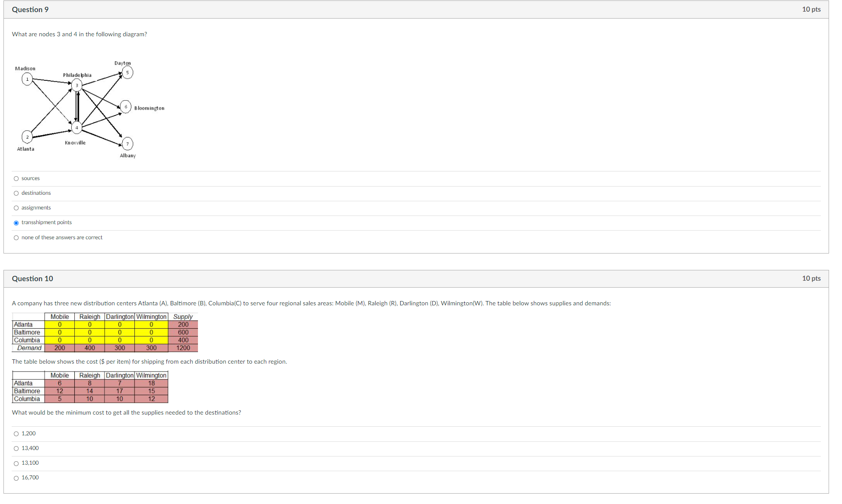Select the 1,200 answer option
842x504 pixels.
coord(16,434)
